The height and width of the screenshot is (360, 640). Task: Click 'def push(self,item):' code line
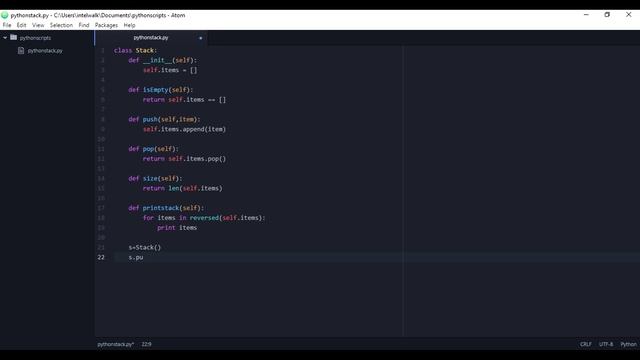pos(164,119)
